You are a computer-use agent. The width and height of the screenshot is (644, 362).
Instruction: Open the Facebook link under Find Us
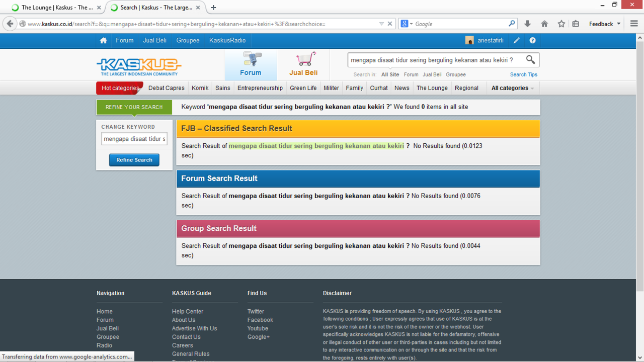coord(261,320)
